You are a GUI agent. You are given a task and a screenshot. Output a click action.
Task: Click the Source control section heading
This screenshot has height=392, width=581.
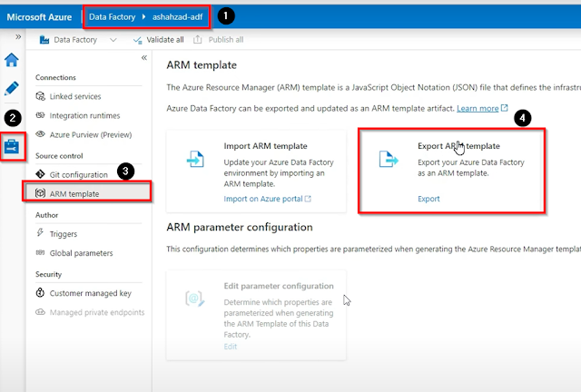tap(59, 156)
